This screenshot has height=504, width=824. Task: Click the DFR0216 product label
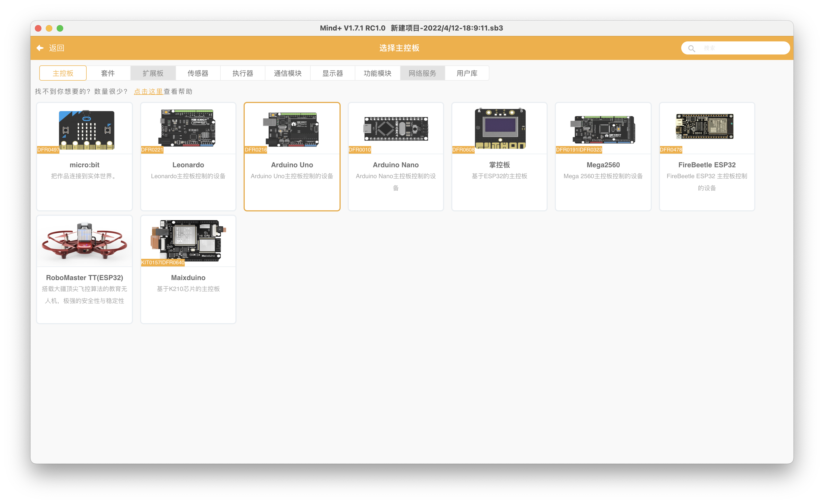click(256, 150)
